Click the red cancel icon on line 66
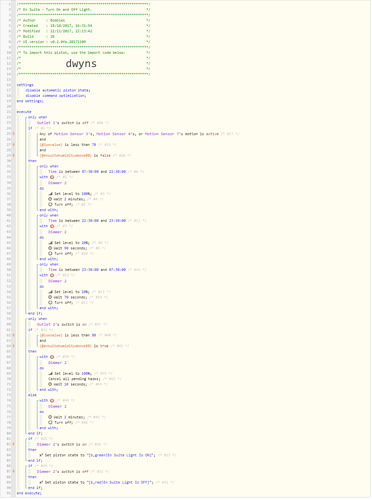 coord(52,357)
